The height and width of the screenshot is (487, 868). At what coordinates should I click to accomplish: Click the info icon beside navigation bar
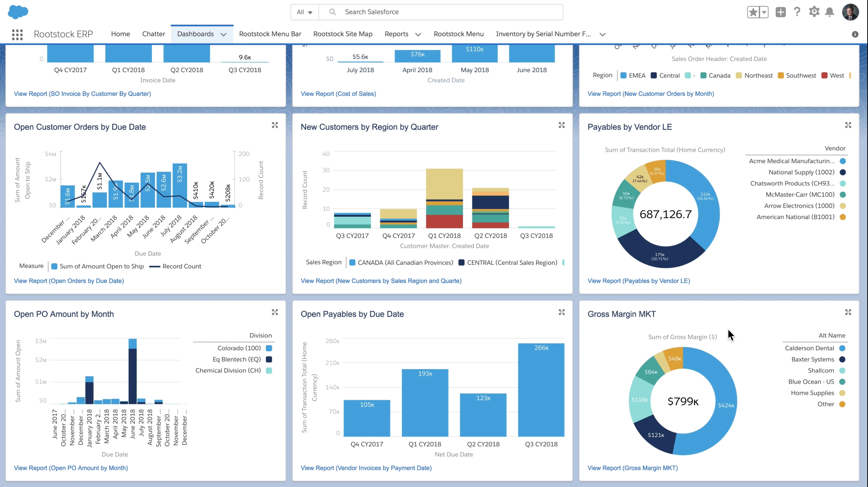point(855,34)
